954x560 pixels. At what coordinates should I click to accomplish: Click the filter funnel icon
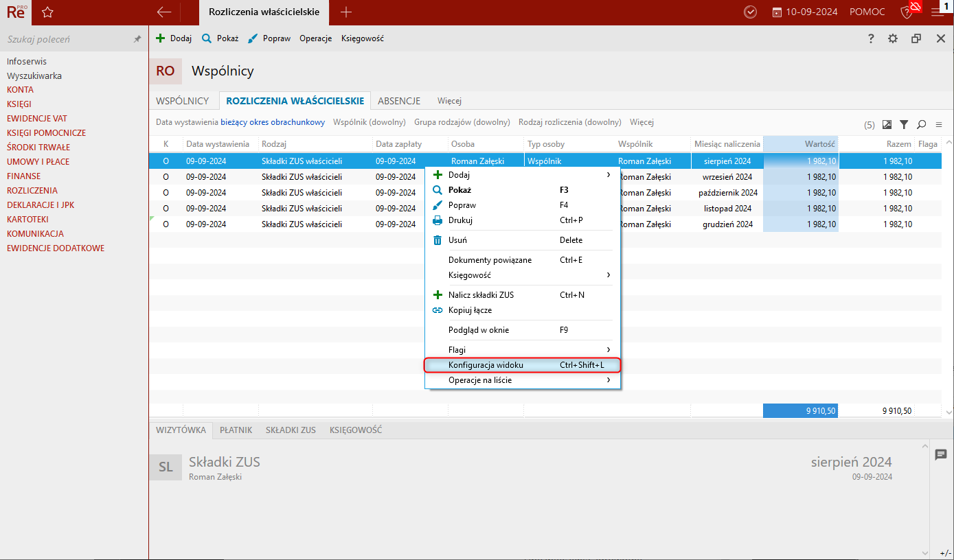[x=904, y=125]
